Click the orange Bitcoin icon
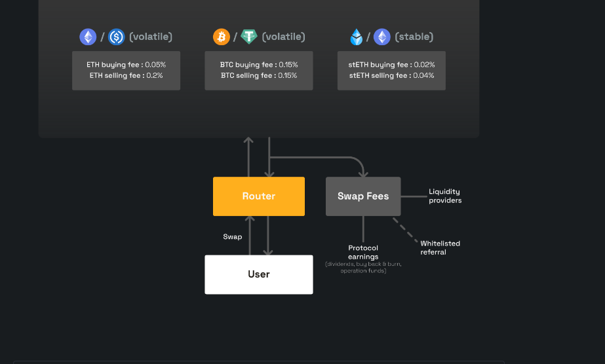This screenshot has height=364, width=605. (x=222, y=37)
